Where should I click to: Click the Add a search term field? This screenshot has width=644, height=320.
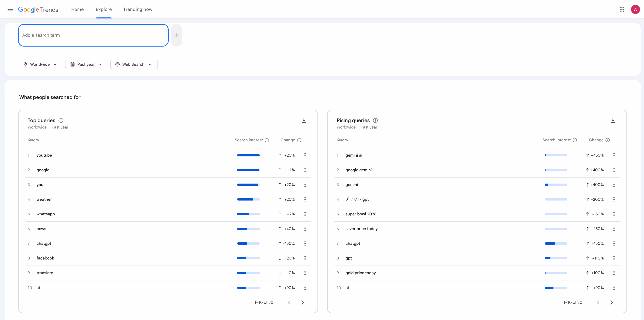point(93,35)
